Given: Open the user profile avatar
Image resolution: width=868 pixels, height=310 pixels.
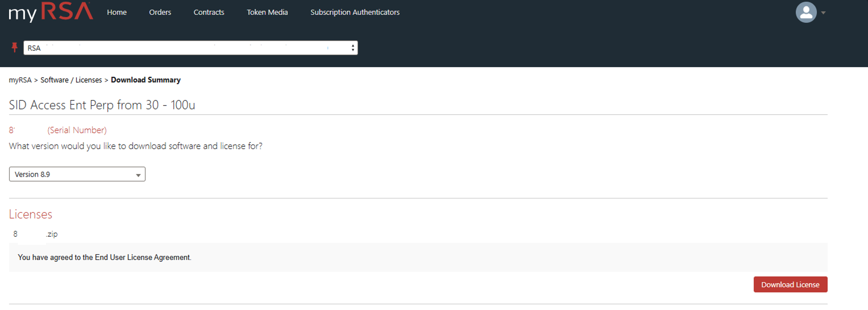Looking at the screenshot, I should [x=806, y=12].
